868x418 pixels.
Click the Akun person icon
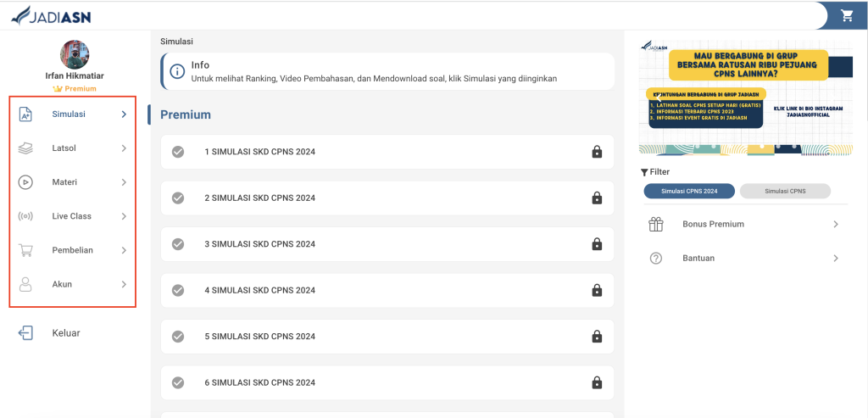point(25,284)
